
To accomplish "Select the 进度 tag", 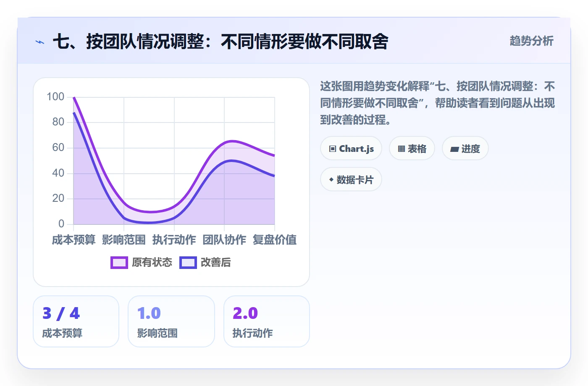I will [465, 149].
